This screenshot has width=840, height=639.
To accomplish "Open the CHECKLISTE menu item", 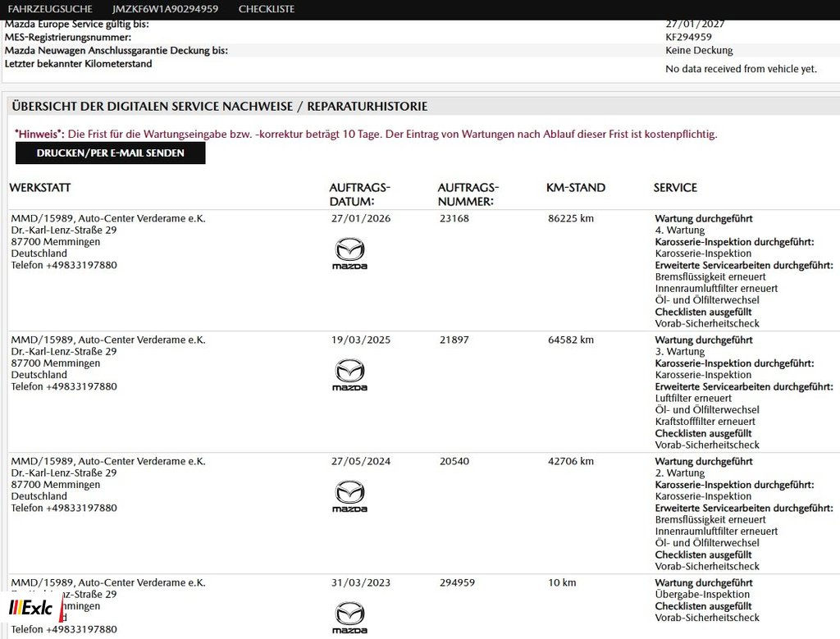I will 267,9.
